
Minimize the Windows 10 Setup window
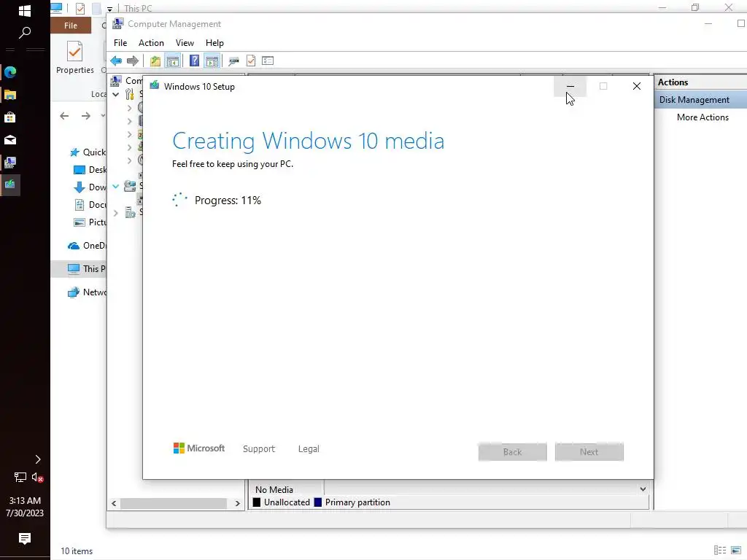point(570,86)
